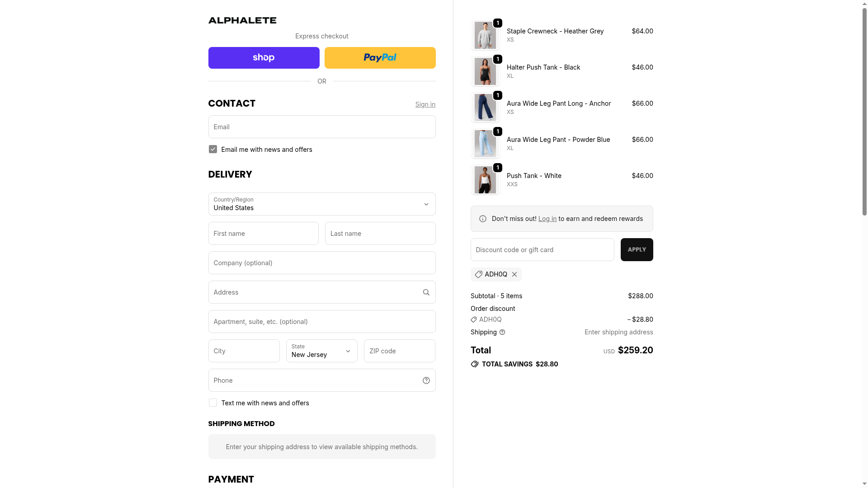Click the Halter Push Tank product thumbnail
Image resolution: width=868 pixels, height=488 pixels.
pyautogui.click(x=485, y=71)
